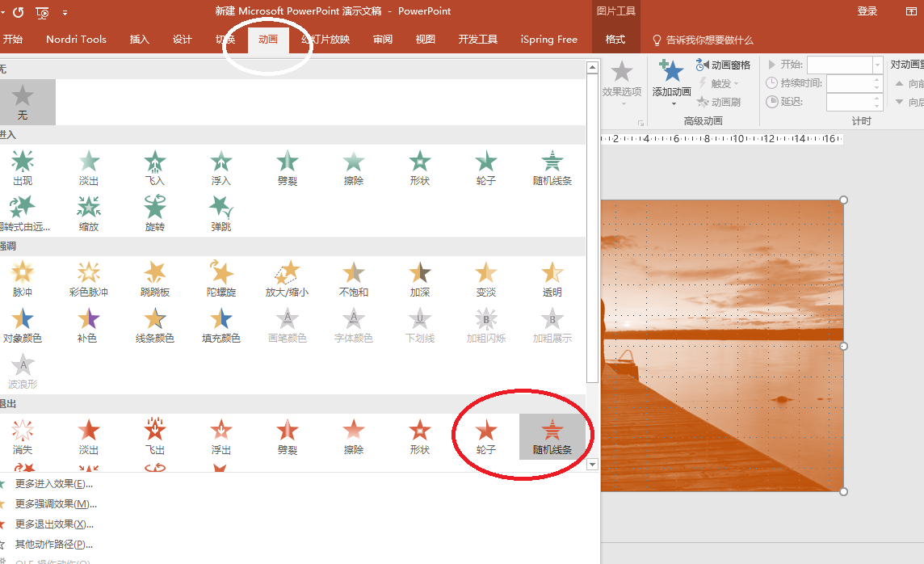Click the 告诉我你想要做什么 search box
The height and width of the screenshot is (564, 924).
point(703,40)
